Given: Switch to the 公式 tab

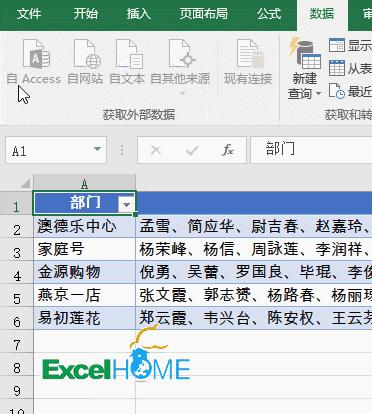Looking at the screenshot, I should click(269, 14).
